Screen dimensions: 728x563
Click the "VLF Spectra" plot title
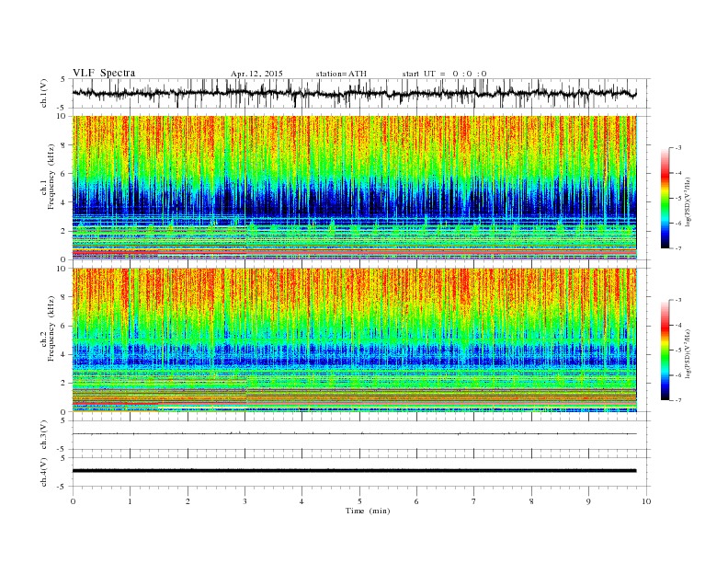[104, 73]
